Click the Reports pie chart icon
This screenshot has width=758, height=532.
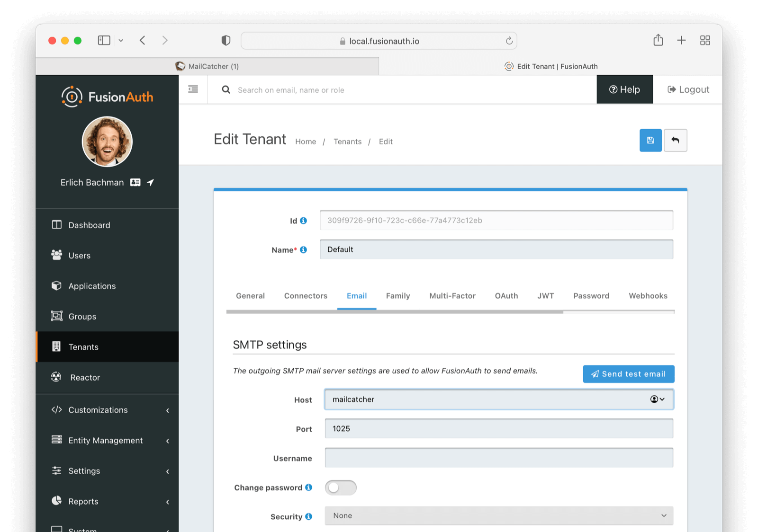click(56, 501)
